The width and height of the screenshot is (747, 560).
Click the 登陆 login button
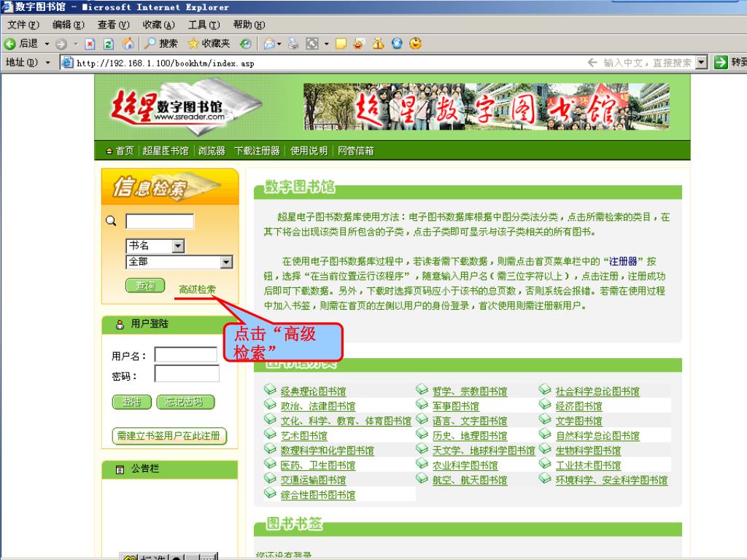point(131,402)
